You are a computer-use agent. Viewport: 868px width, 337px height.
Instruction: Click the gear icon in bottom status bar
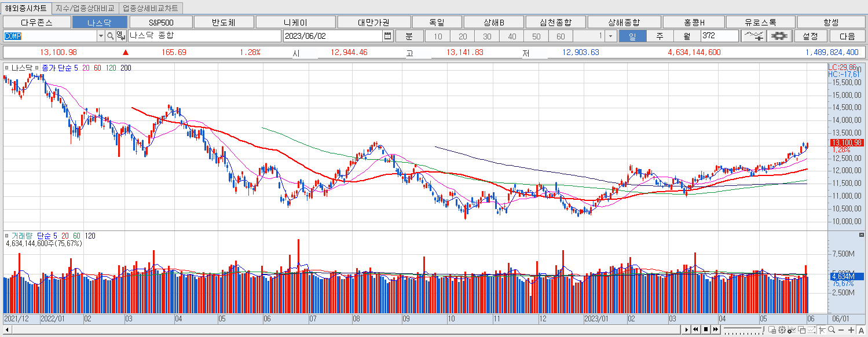[x=782, y=330]
